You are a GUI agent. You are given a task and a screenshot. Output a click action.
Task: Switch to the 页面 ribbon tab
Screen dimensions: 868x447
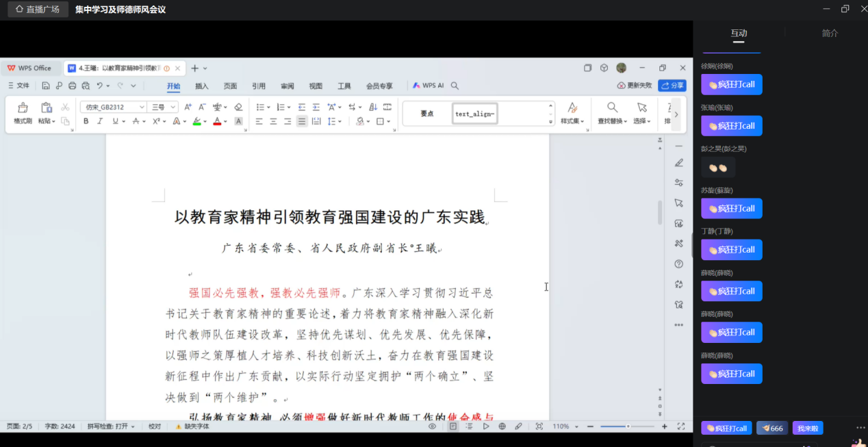coord(230,86)
